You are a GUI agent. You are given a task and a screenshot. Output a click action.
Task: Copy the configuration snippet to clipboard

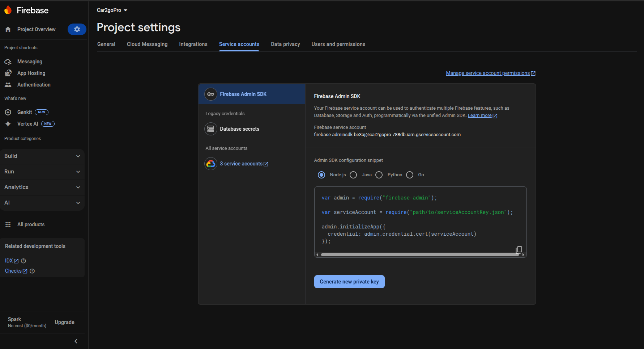point(519,249)
